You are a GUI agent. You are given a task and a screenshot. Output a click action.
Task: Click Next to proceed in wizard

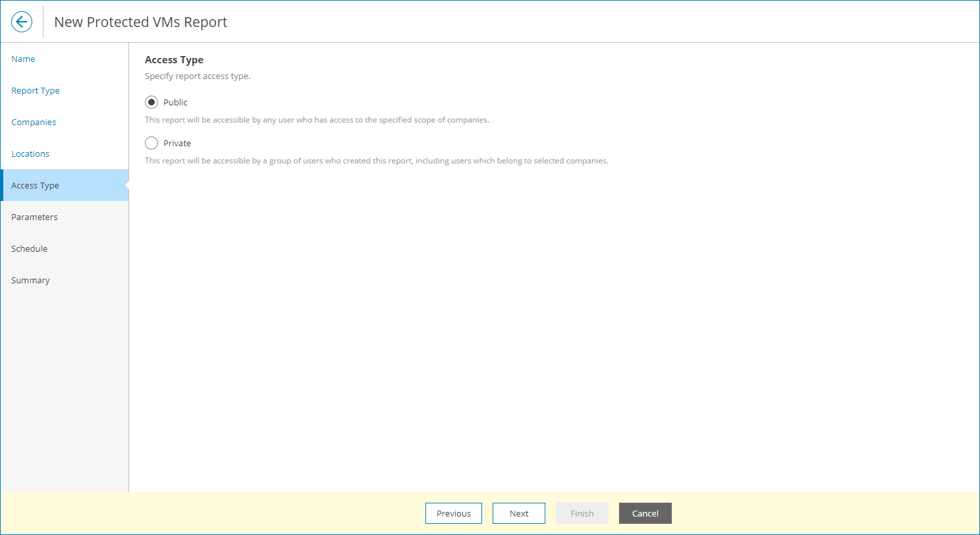click(x=518, y=513)
